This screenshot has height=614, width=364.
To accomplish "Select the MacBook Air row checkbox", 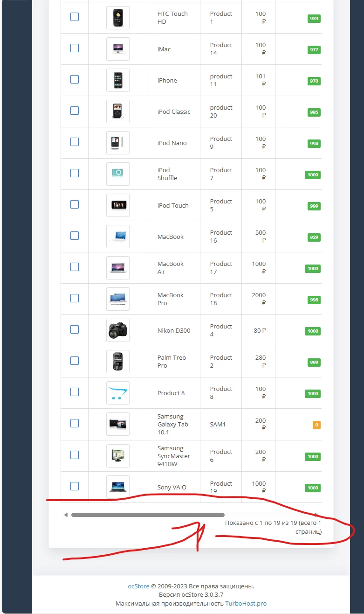I will coord(75,267).
